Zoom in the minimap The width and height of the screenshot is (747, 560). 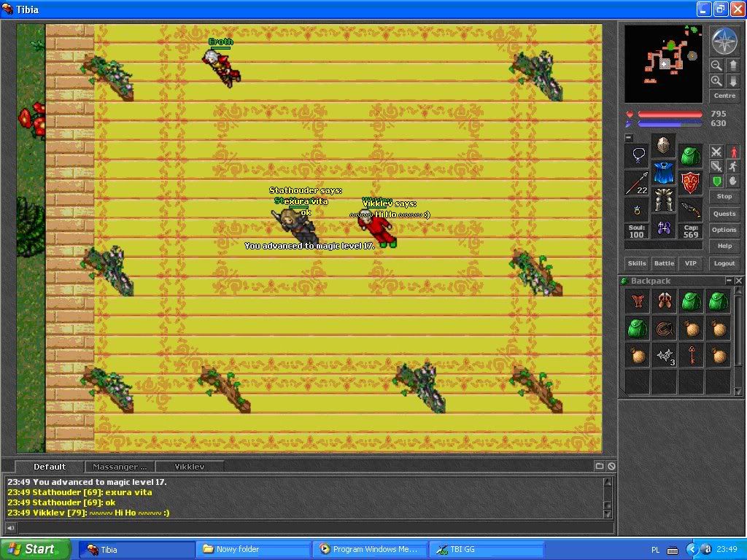(716, 81)
